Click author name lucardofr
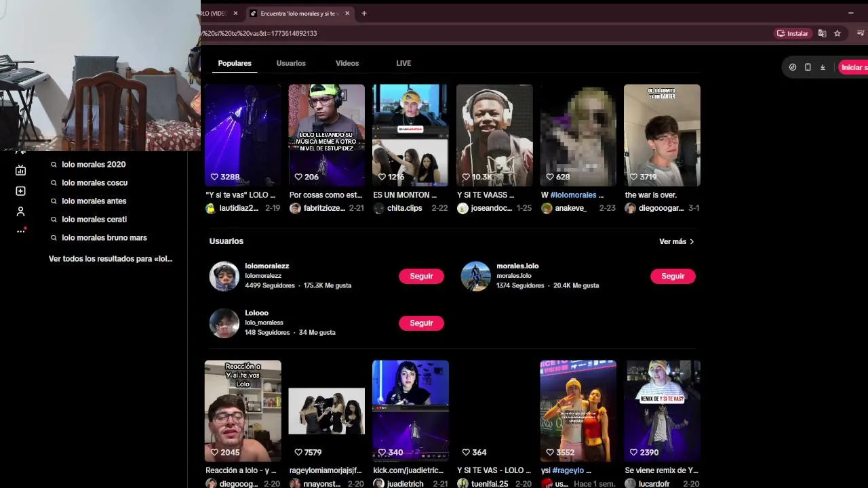The width and height of the screenshot is (868, 488). coord(654,484)
